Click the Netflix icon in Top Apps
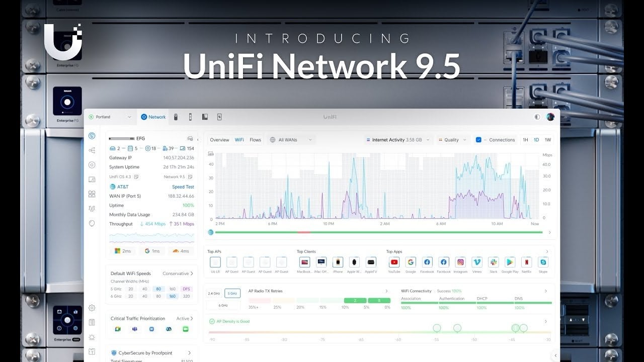644x362 pixels. tap(526, 262)
